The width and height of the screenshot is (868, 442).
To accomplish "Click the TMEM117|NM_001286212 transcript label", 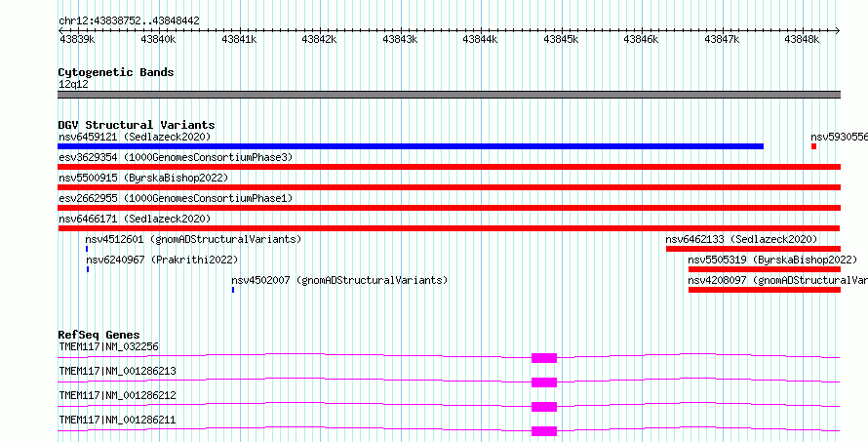I will click(x=117, y=395).
